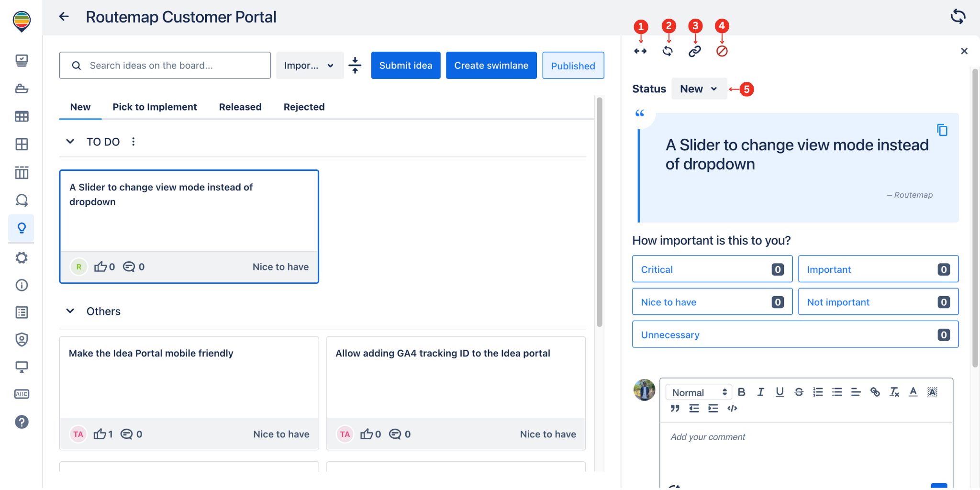This screenshot has height=490, width=980.
Task: Copy the idea title with copy icon
Action: click(942, 130)
